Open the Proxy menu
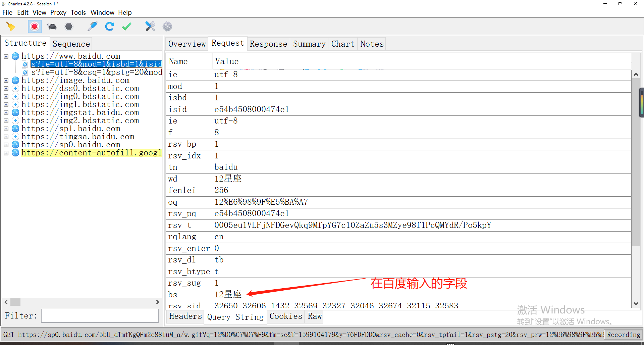 (x=58, y=12)
